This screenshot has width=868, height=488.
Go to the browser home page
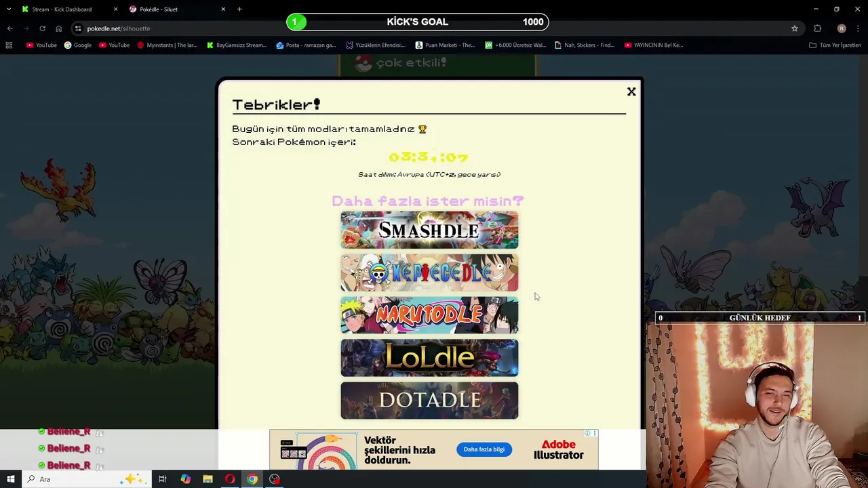58,28
